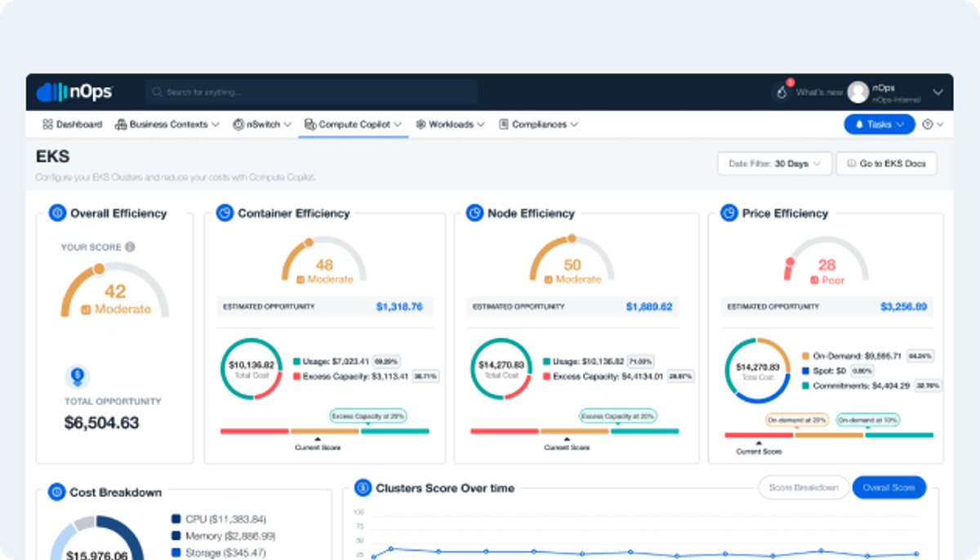Open the What's new notification icon
Image resolution: width=980 pixels, height=560 pixels.
point(781,92)
